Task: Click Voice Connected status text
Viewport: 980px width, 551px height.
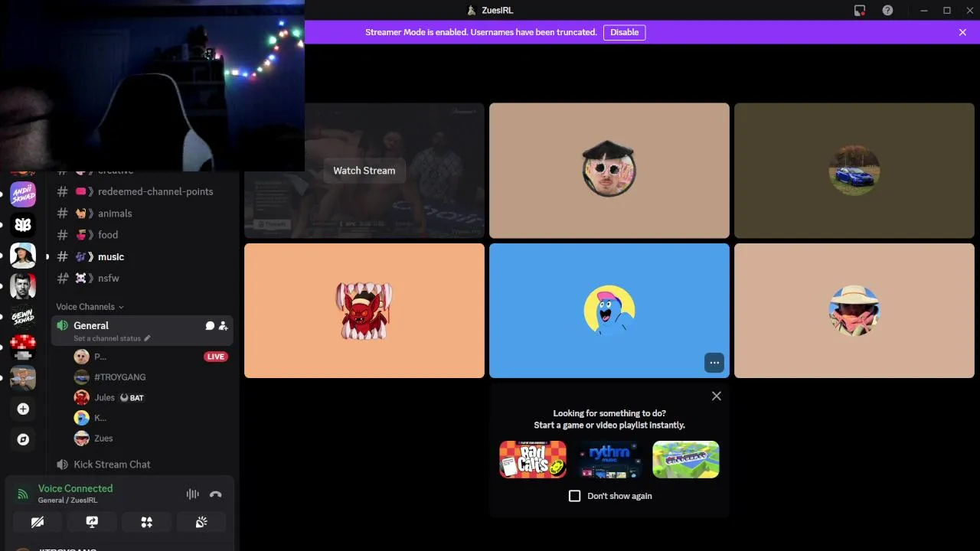Action: [75, 488]
